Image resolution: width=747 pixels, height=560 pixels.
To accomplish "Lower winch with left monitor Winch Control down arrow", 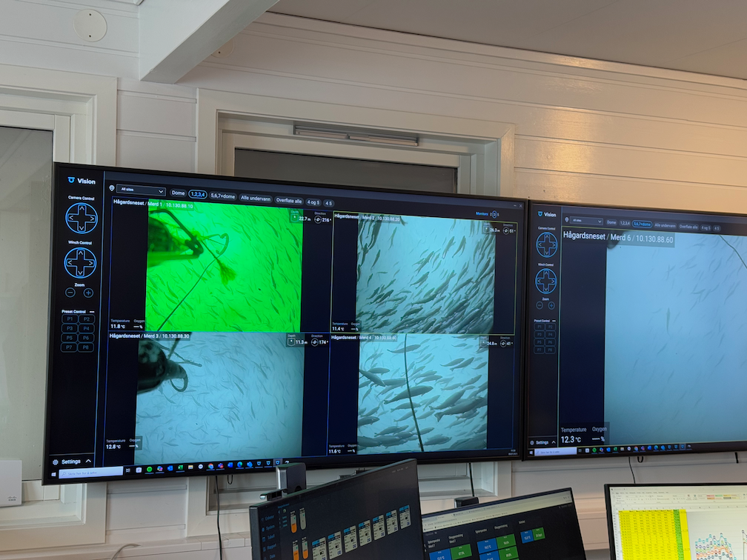I will pyautogui.click(x=80, y=273).
